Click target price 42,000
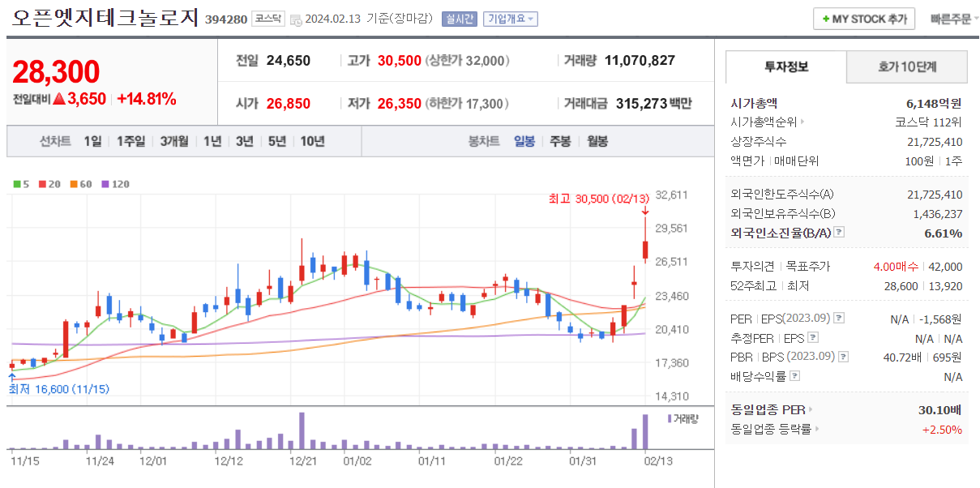 (x=946, y=266)
